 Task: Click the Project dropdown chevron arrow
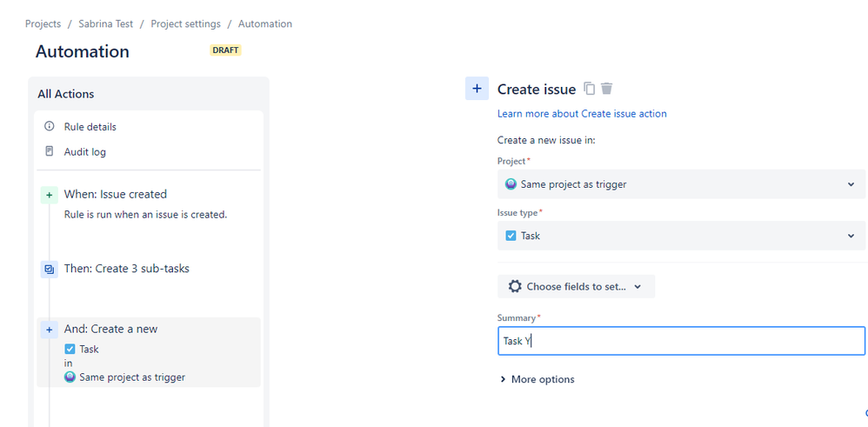pos(851,184)
